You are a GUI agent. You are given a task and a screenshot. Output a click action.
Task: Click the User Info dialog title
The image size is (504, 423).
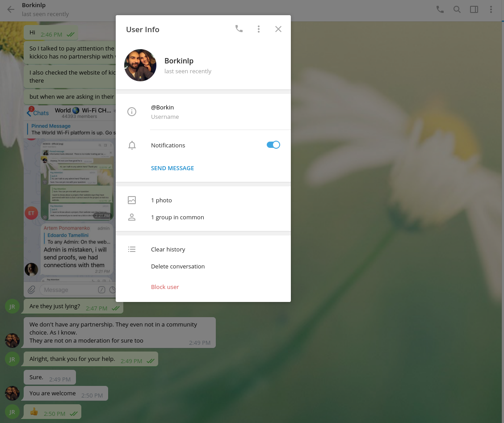coord(143,29)
